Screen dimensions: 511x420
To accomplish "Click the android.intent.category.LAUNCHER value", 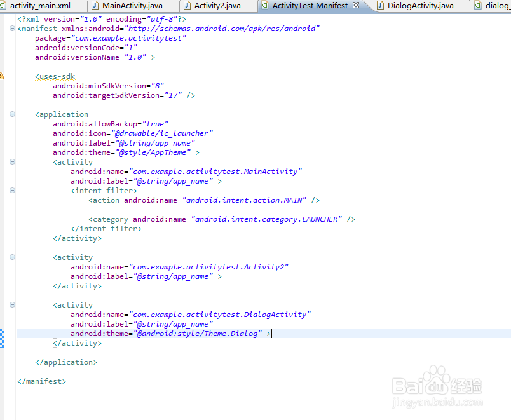I will point(266,219).
